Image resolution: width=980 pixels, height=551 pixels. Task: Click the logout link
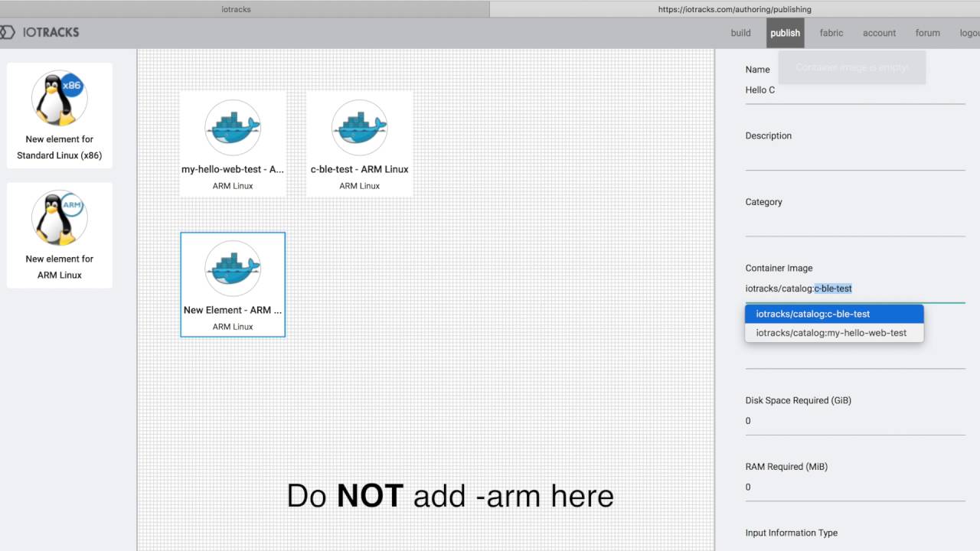pos(969,33)
